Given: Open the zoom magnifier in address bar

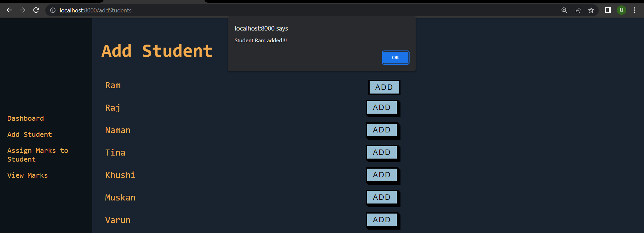Looking at the screenshot, I should [564, 10].
